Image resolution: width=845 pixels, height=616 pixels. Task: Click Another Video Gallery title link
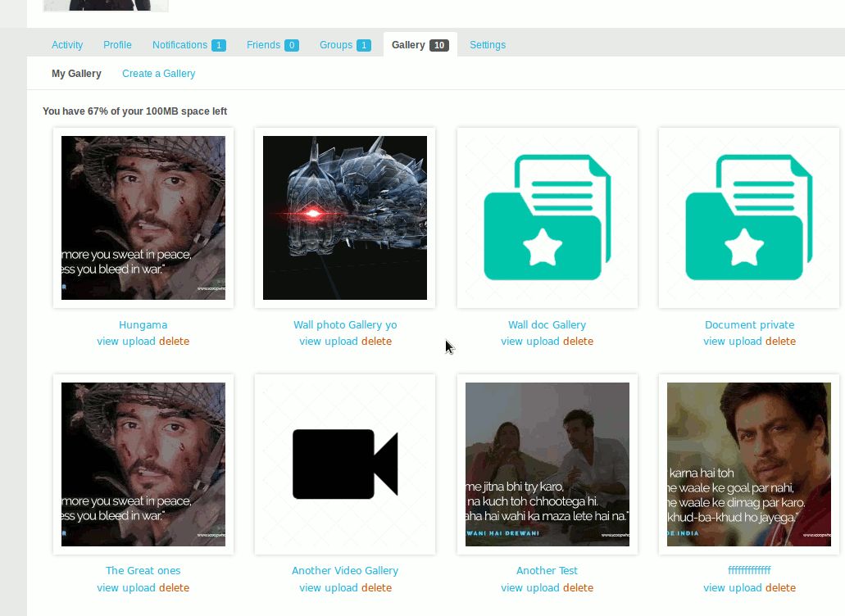click(x=345, y=570)
